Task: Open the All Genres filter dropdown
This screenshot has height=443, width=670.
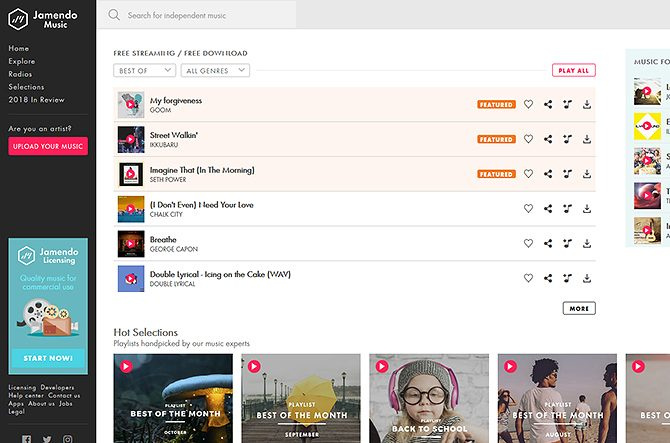Action: 215,71
